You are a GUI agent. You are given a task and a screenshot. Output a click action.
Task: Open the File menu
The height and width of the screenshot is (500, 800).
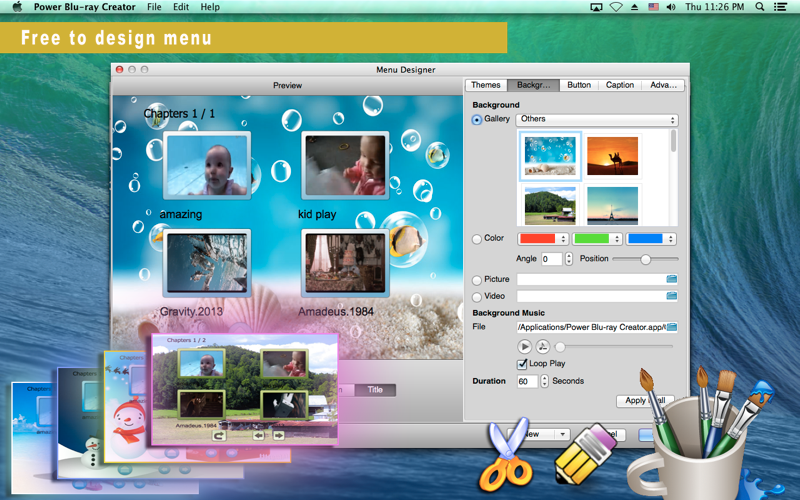click(154, 7)
